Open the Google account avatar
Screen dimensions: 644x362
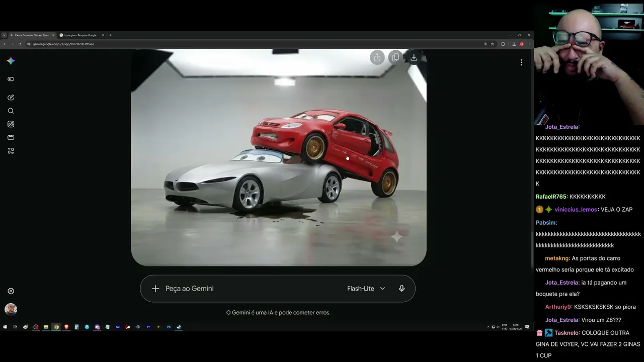click(11, 309)
